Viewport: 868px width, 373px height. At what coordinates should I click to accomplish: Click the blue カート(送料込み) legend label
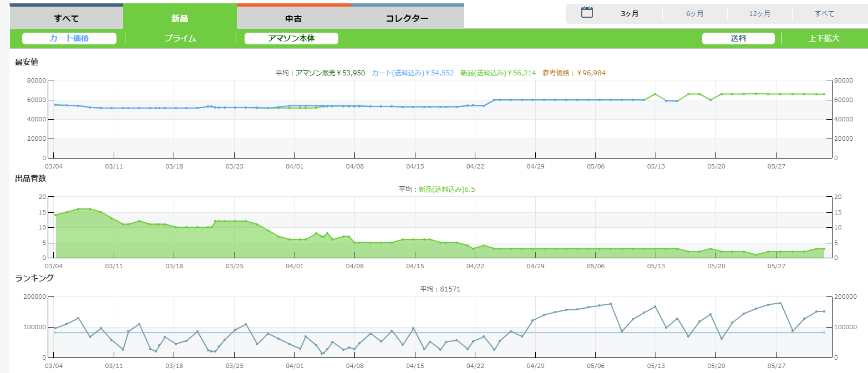(413, 73)
